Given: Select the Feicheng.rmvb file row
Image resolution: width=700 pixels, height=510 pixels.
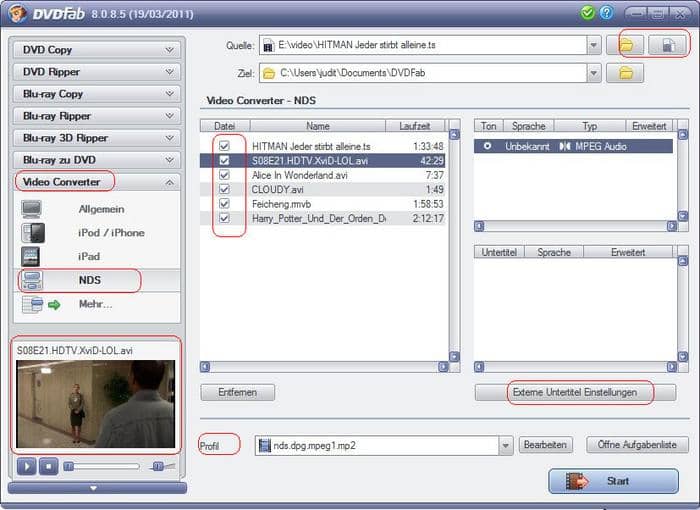Looking at the screenshot, I should [322, 204].
